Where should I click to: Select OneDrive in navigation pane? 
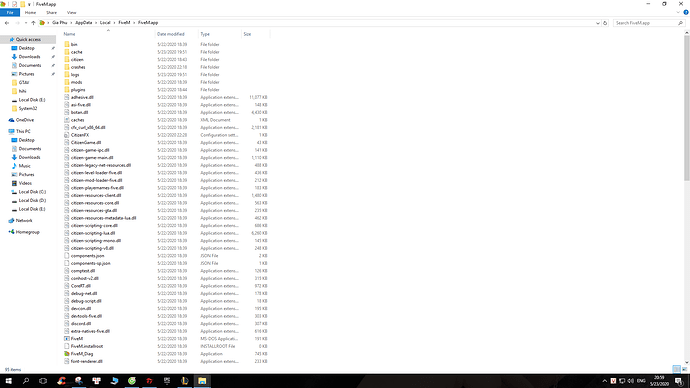pos(25,120)
